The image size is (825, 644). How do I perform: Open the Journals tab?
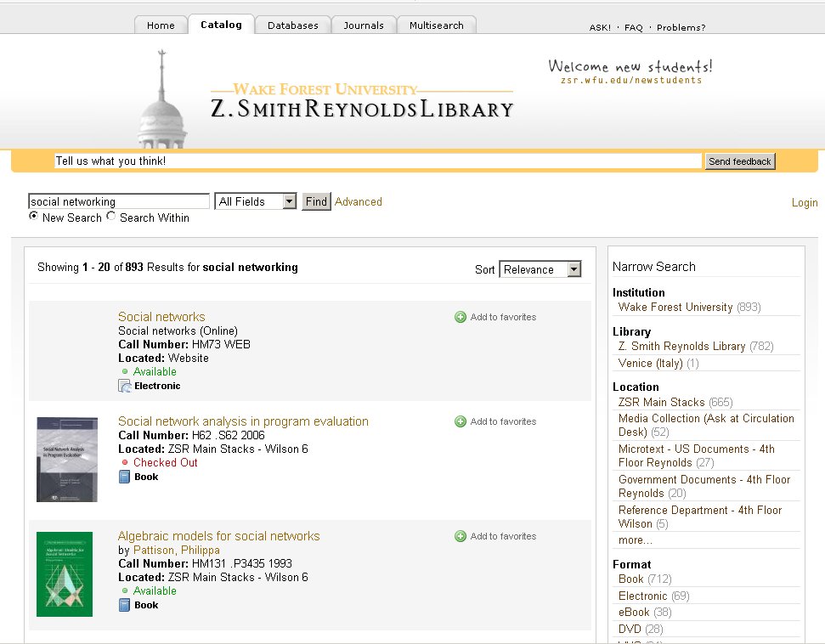click(364, 25)
